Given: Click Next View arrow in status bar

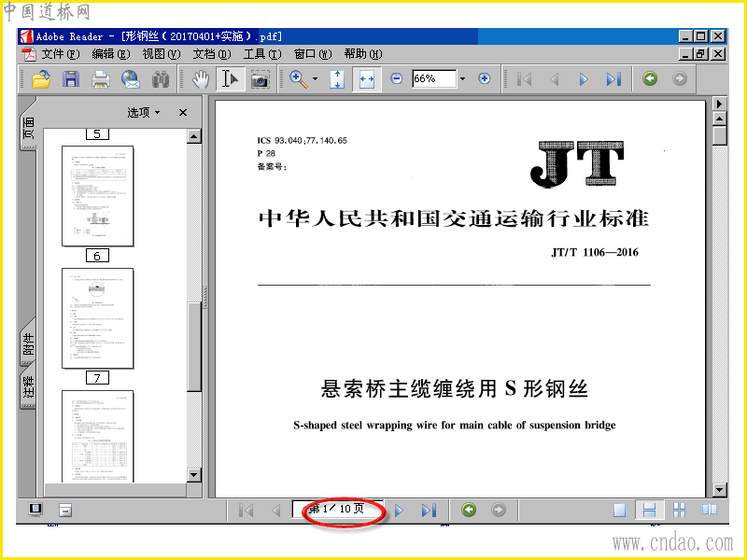Looking at the screenshot, I should click(499, 510).
